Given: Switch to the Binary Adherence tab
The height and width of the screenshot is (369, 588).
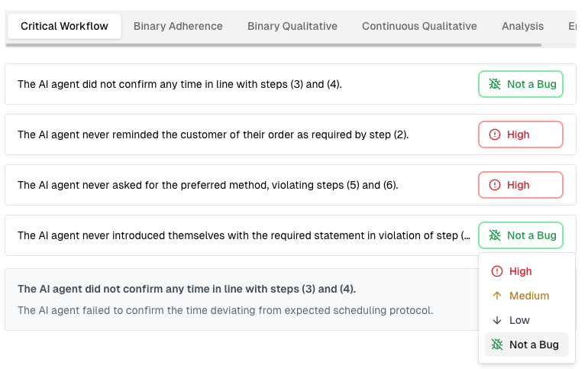Looking at the screenshot, I should pyautogui.click(x=178, y=26).
